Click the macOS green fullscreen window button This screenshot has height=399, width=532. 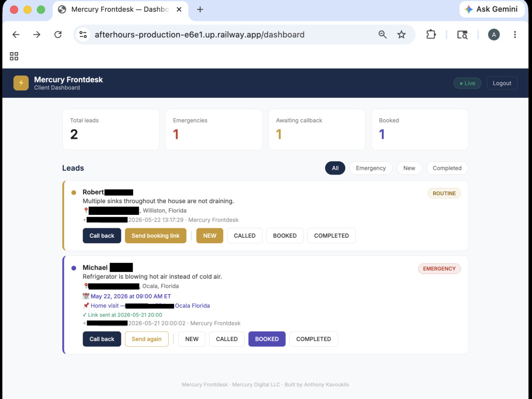41,10
